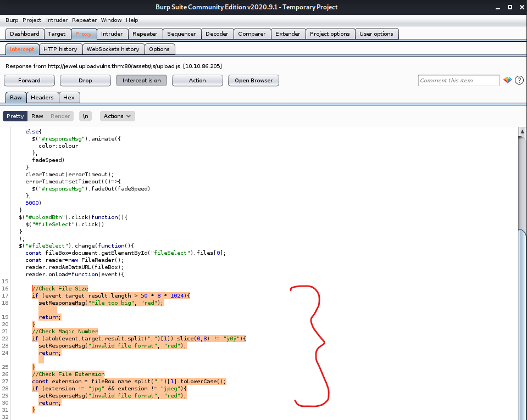The image size is (527, 420).
Task: Click the //Check File Extension comment line
Action: pyautogui.click(x=68, y=374)
